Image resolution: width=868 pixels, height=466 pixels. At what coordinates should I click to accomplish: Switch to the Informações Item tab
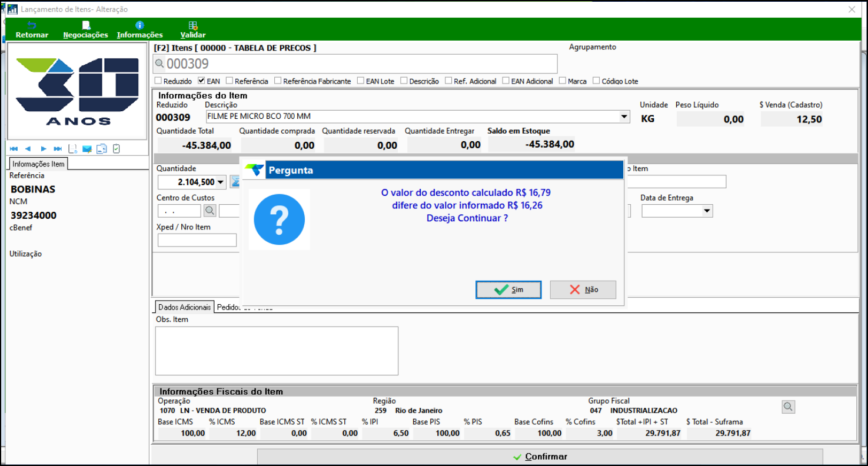[x=38, y=164]
